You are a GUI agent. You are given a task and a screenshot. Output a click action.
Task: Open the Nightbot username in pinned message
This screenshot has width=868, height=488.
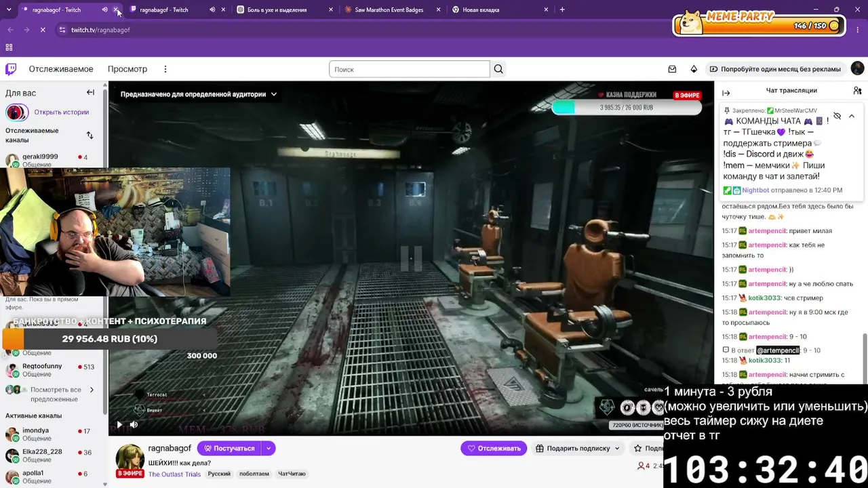tap(755, 190)
